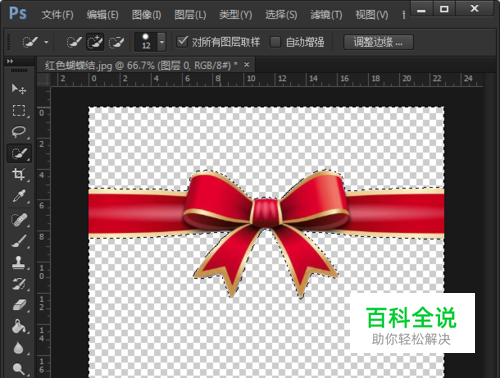The height and width of the screenshot is (378, 500).
Task: Toggle 对所有图层取样 checkbox
Action: point(182,42)
